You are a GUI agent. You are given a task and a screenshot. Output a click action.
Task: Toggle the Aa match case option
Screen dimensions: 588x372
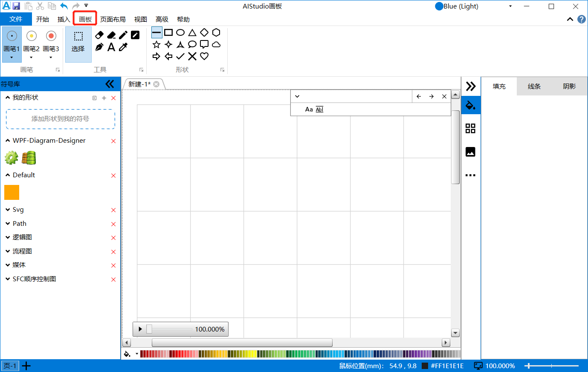click(x=309, y=110)
